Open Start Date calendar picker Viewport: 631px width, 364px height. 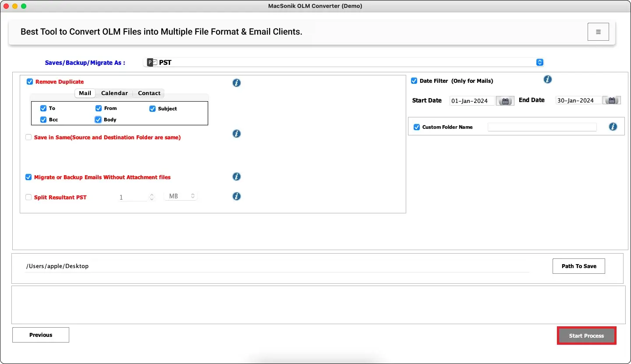[x=505, y=101]
